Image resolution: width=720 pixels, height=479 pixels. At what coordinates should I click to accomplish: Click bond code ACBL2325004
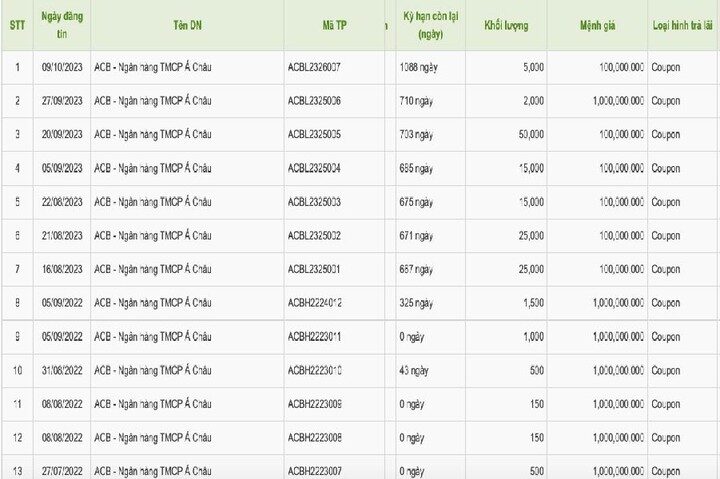[314, 169]
